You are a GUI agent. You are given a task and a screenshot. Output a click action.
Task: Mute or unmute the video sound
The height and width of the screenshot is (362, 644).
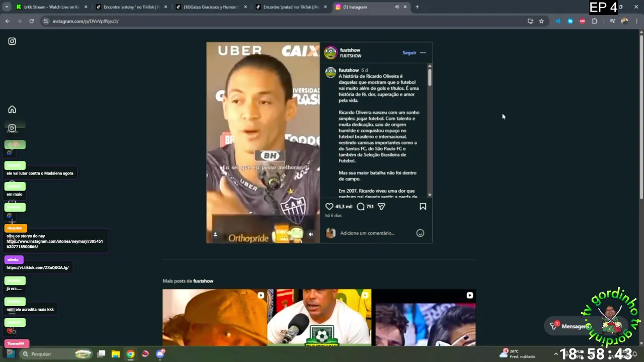(310, 234)
